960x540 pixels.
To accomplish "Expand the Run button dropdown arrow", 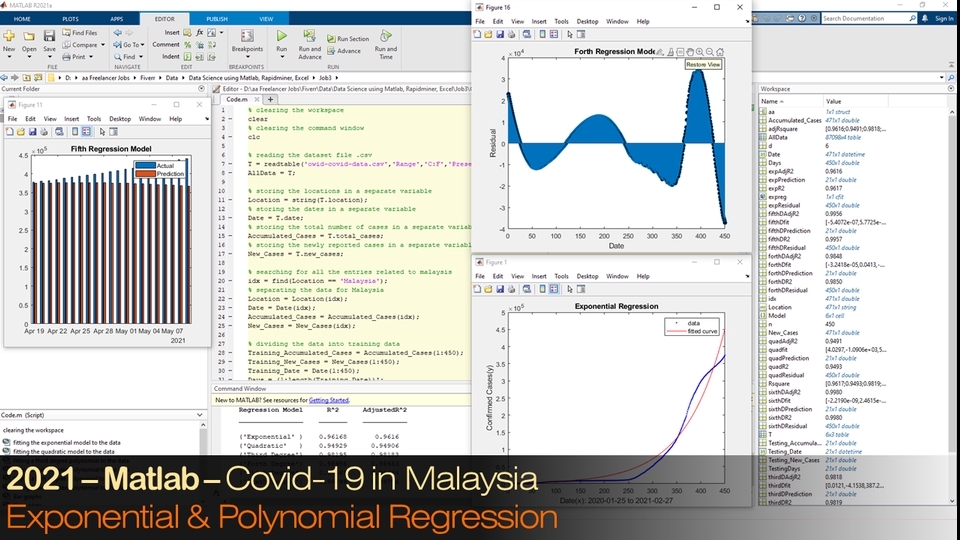I will [x=282, y=57].
